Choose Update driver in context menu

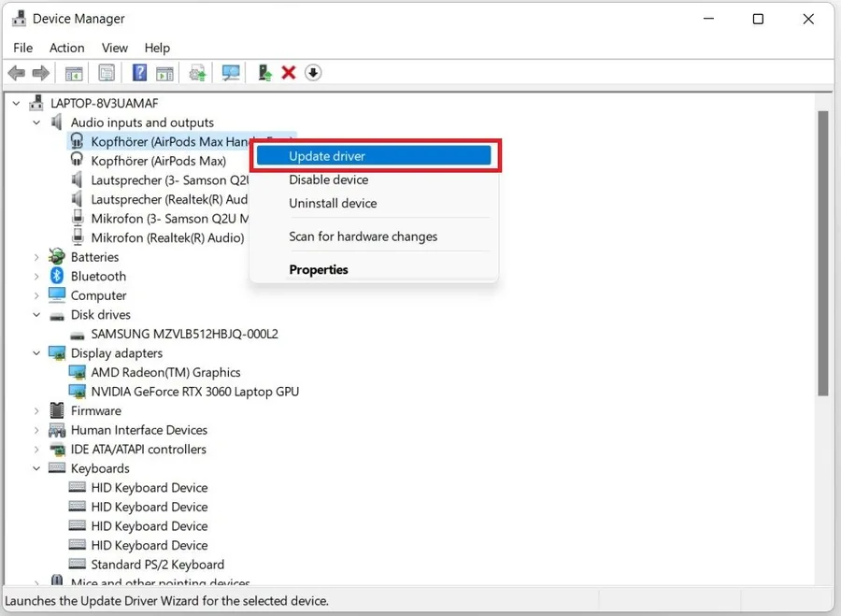[374, 155]
